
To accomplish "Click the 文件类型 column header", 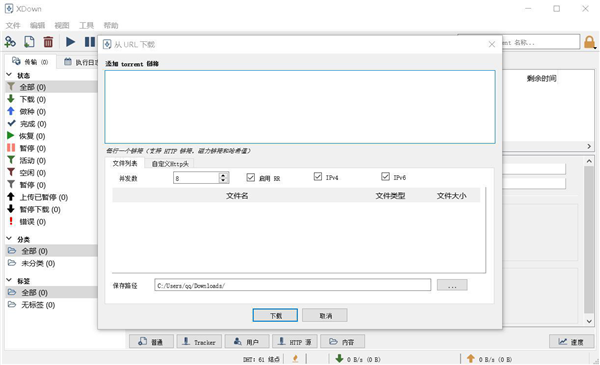I will point(390,196).
